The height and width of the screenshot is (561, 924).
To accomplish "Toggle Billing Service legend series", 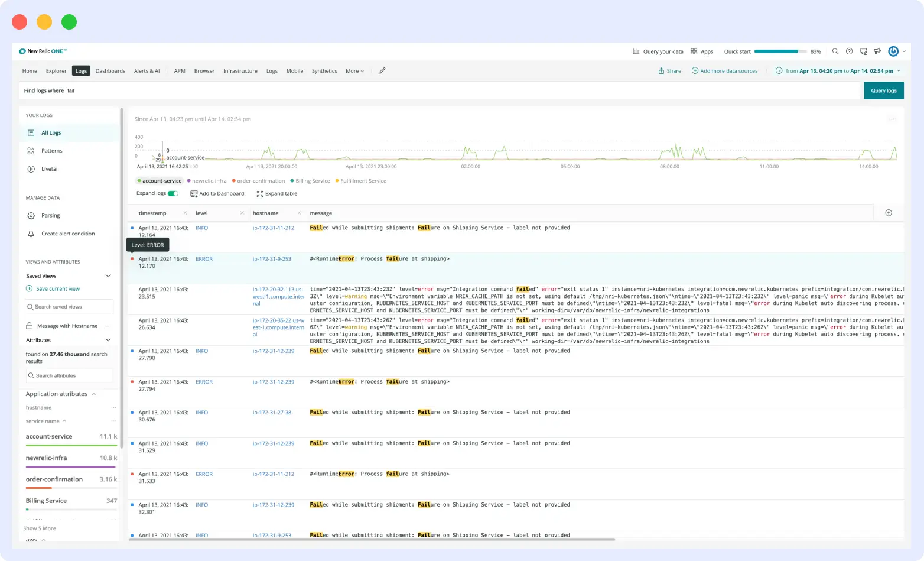I will [x=310, y=181].
